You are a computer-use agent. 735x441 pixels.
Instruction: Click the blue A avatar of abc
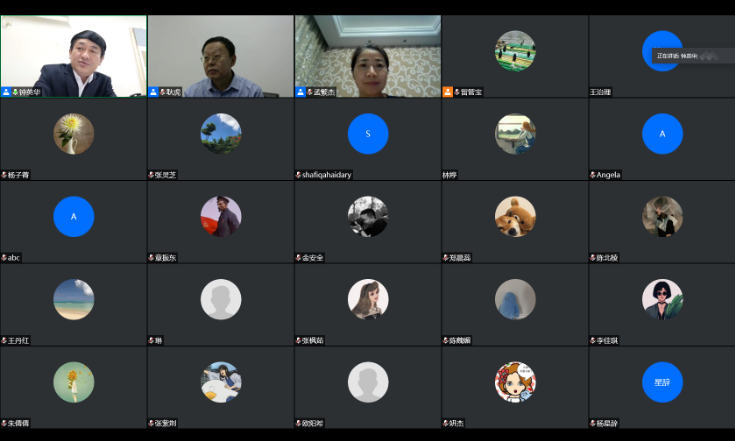[73, 216]
